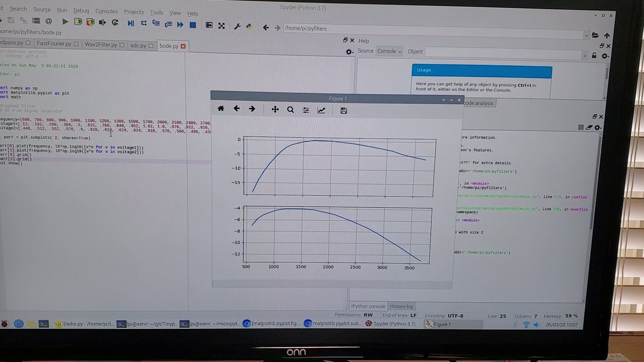Go to parent directory up arrow
This screenshot has width=644, height=362.
point(607,36)
